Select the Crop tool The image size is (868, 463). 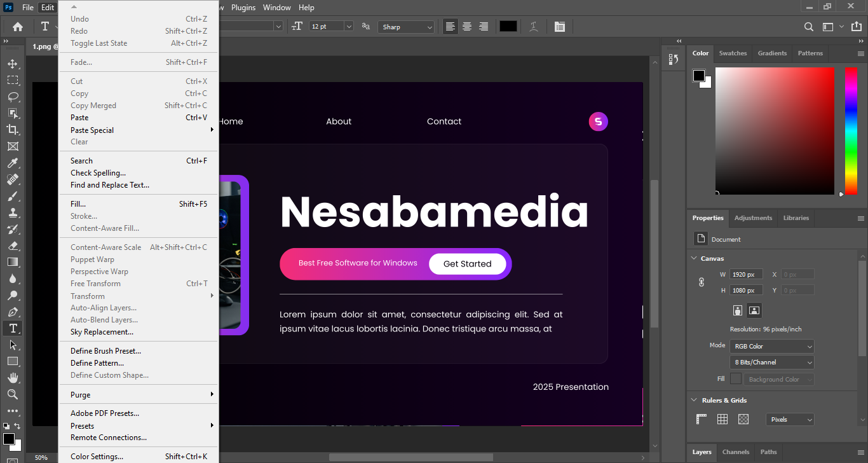pos(13,130)
